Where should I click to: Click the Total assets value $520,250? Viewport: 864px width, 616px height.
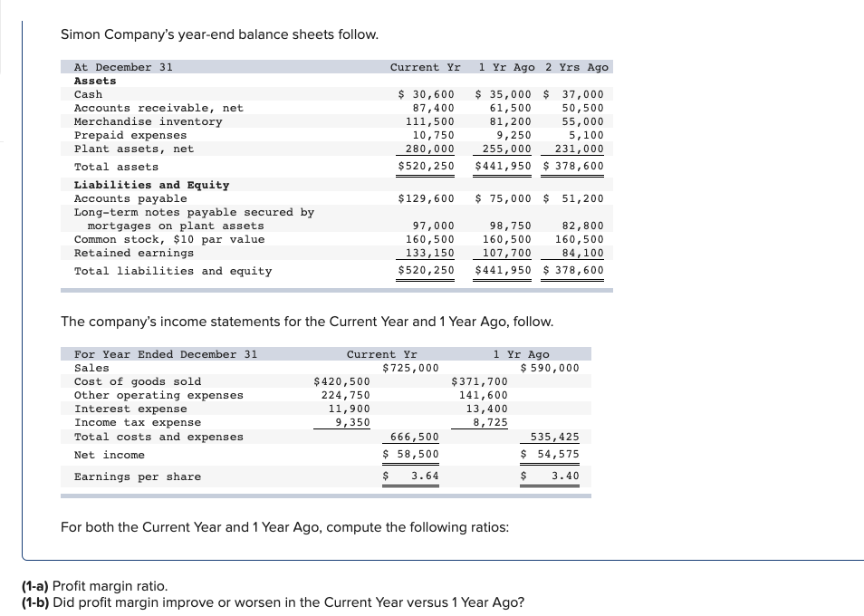426,167
